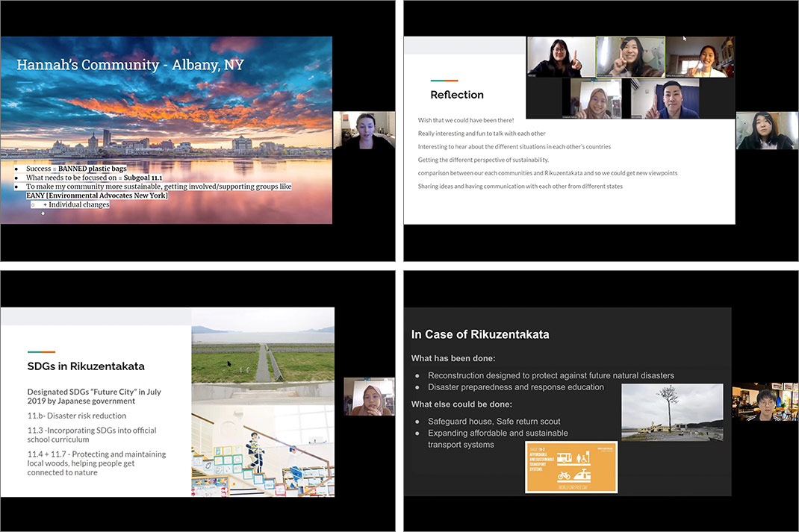Click '11.3 -Incorporating SDGs into official school curriculum'
Screen dimensions: 799x532
92,435
